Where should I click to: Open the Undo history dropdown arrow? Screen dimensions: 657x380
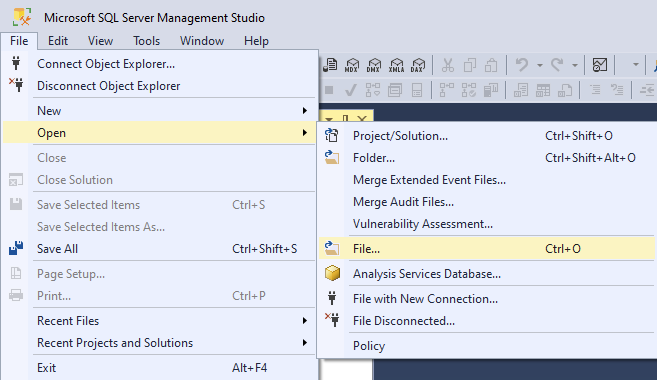click(x=540, y=65)
